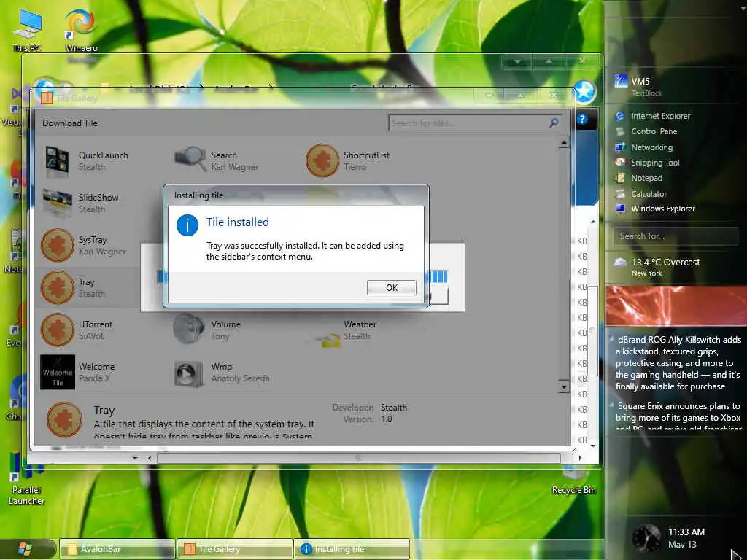Image resolution: width=747 pixels, height=560 pixels.
Task: Click the red slideshow picture in sidebar
Action: tap(676, 306)
